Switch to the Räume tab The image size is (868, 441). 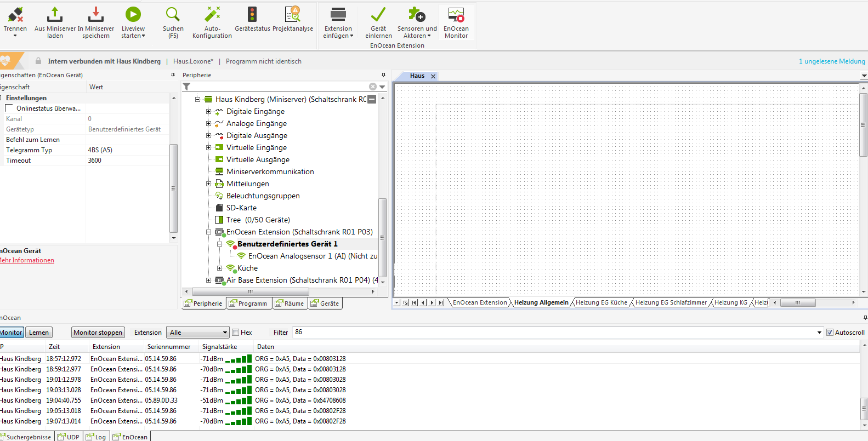click(x=290, y=303)
